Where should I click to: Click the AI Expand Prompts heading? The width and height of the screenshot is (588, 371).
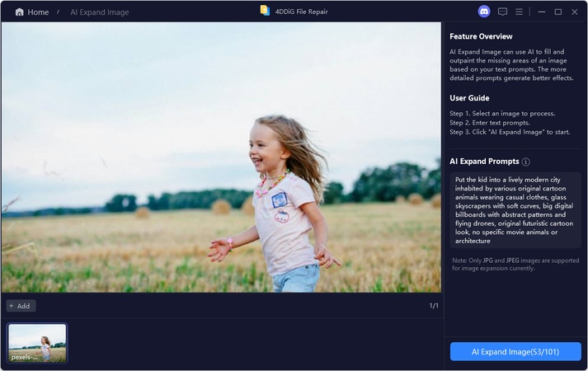[x=484, y=161]
